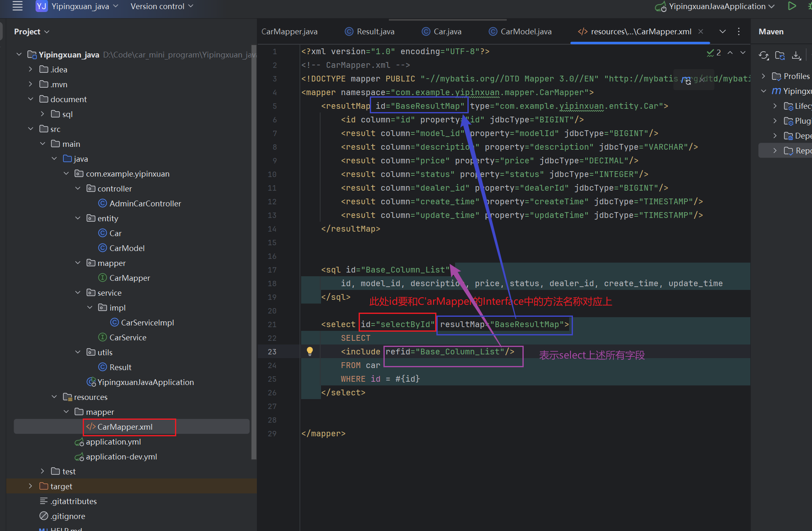Click the inspections checkmark widget
Viewport: 812px width, 531px height.
pyautogui.click(x=714, y=53)
